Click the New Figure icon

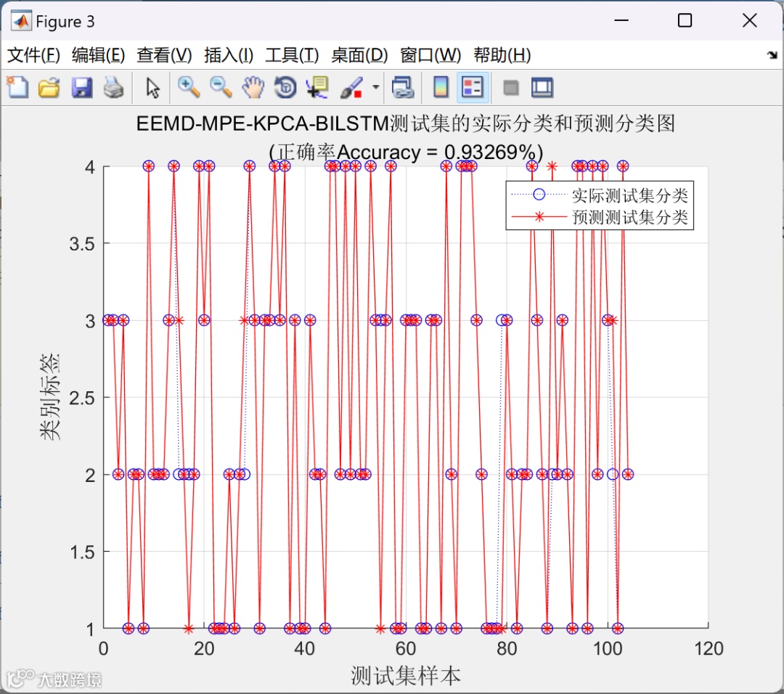[17, 88]
